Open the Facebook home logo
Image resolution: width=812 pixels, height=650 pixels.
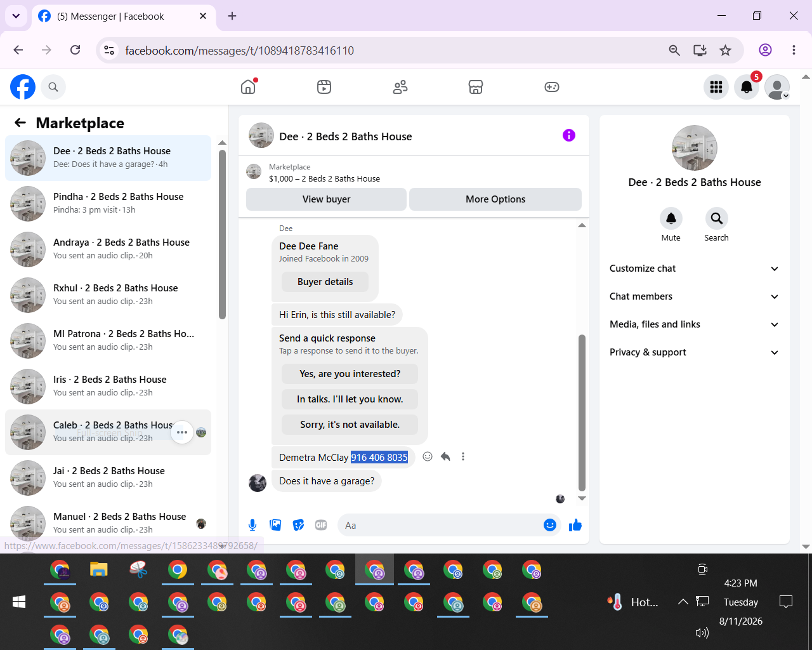click(x=23, y=87)
